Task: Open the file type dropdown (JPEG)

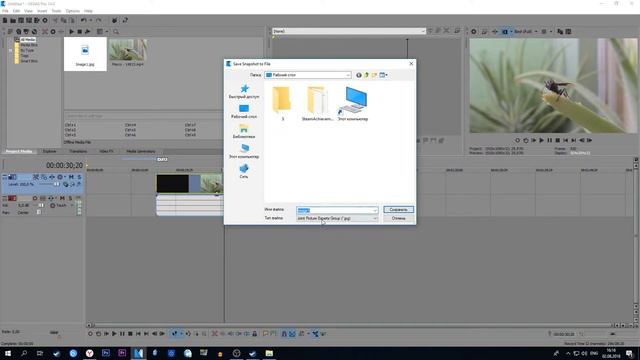Action: [x=337, y=219]
